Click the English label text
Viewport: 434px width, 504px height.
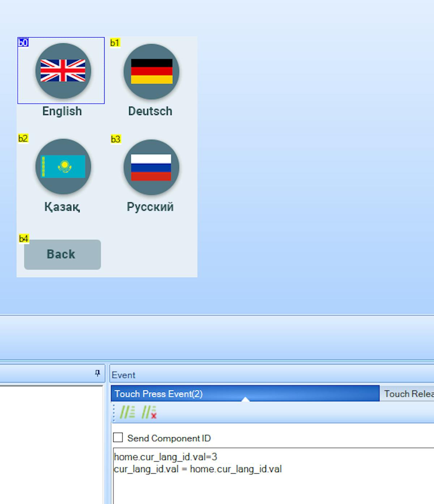coord(62,111)
